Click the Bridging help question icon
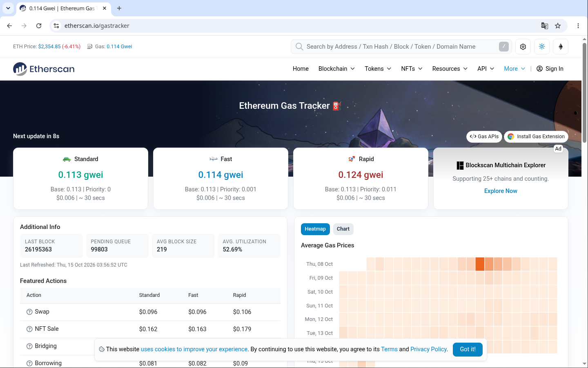Screen dimensions: 588x368 point(29,346)
